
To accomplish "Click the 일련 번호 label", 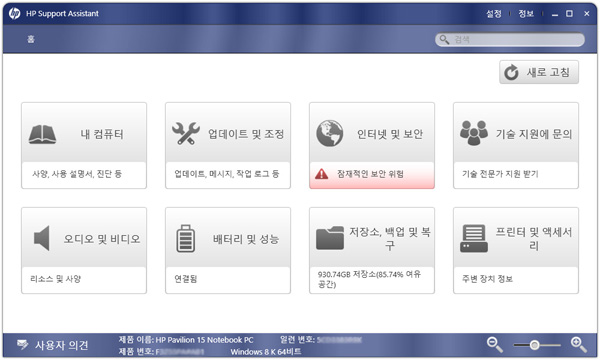I will coord(297,339).
